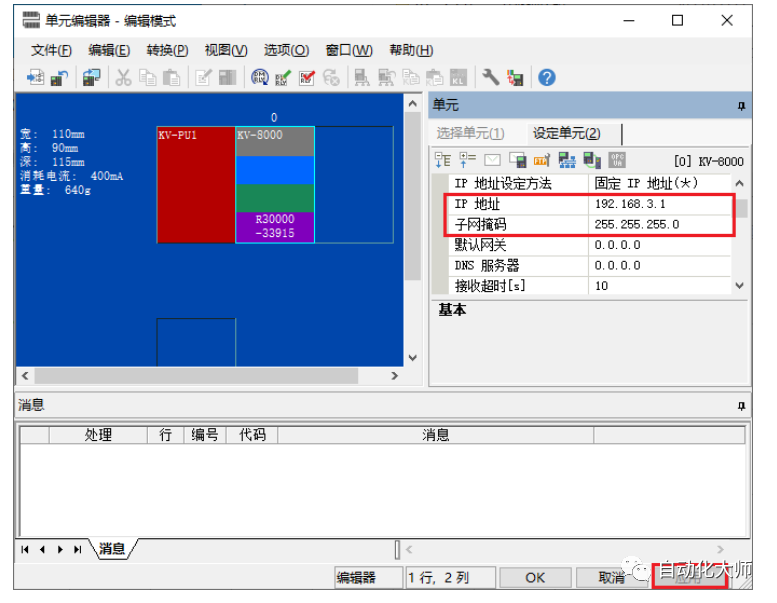
Task: Open the 转换(P) menu
Action: click(167, 50)
